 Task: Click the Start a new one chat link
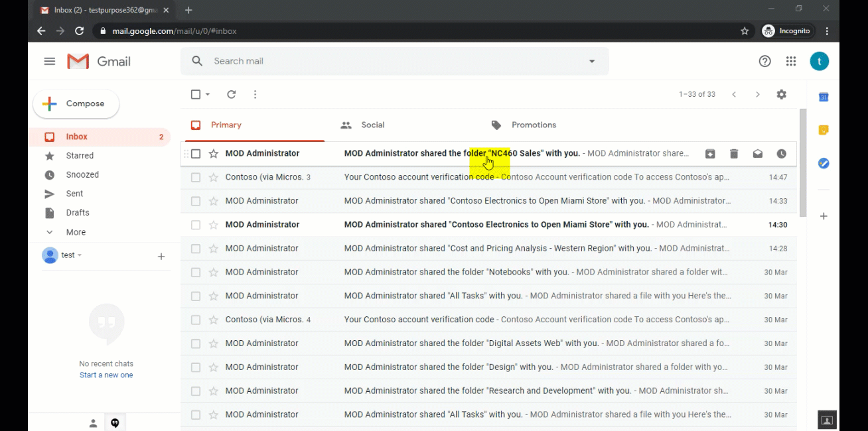pyautogui.click(x=106, y=375)
